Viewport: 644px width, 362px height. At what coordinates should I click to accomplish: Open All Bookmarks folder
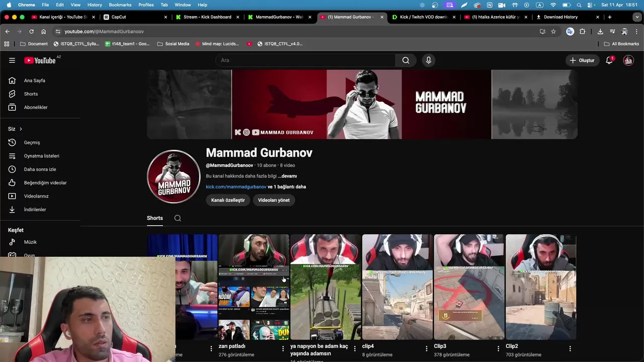tap(621, 44)
